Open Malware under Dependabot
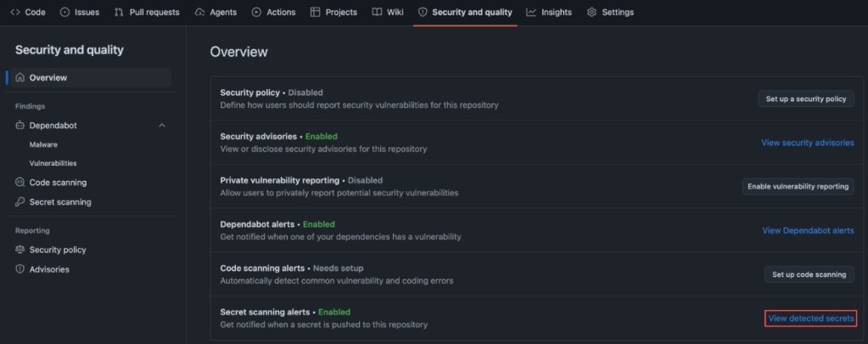The width and height of the screenshot is (868, 344). click(44, 144)
